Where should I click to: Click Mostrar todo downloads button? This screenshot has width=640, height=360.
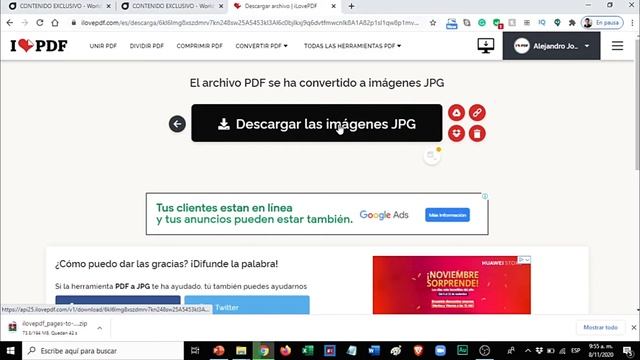click(x=600, y=327)
